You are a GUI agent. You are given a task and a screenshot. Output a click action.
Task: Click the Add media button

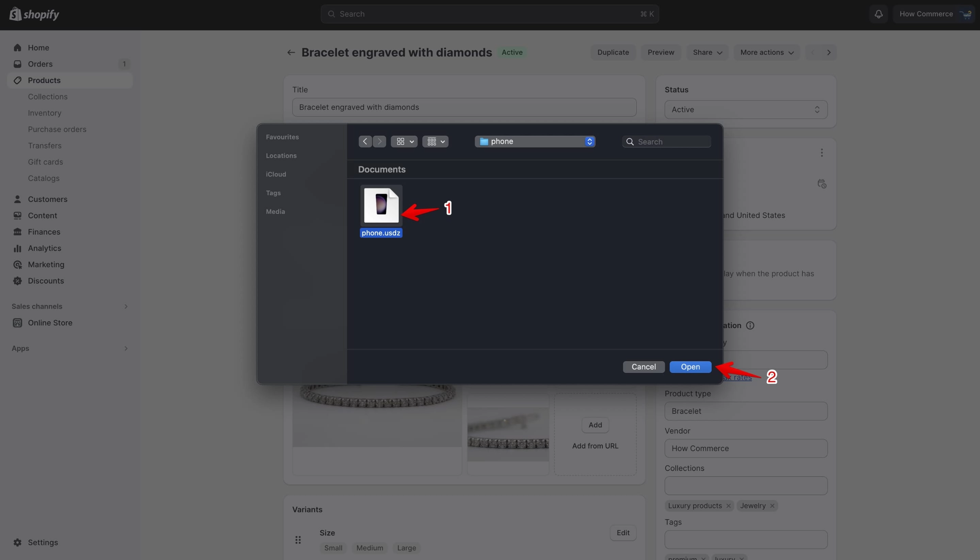click(595, 425)
